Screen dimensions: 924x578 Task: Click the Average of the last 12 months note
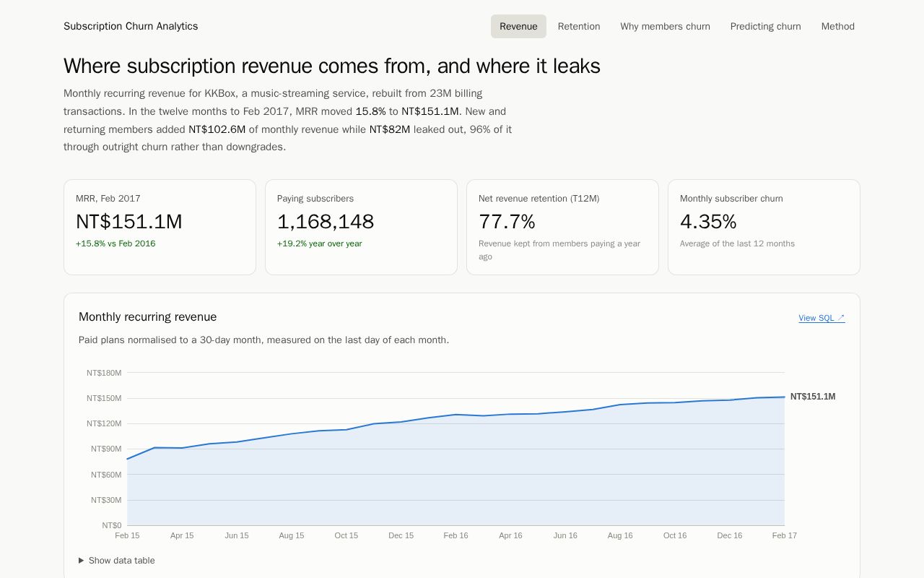click(x=737, y=243)
